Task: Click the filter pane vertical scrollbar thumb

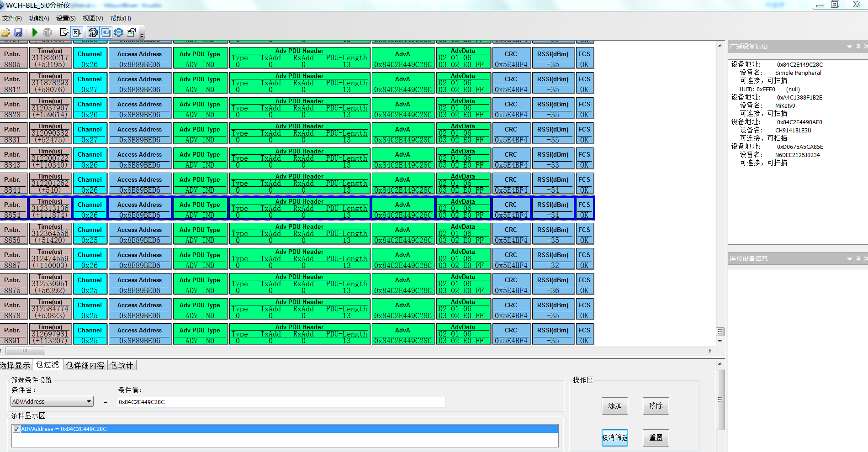Action: pyautogui.click(x=720, y=399)
